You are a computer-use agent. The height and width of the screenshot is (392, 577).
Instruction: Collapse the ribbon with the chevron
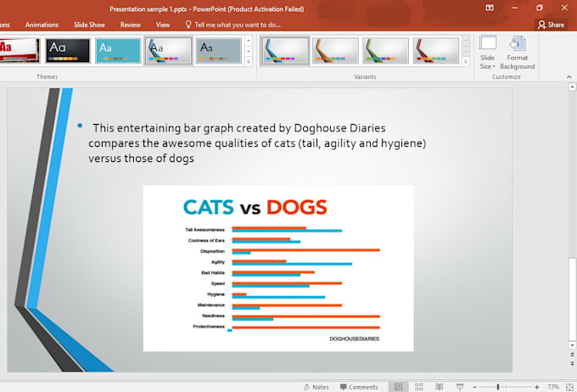point(569,77)
